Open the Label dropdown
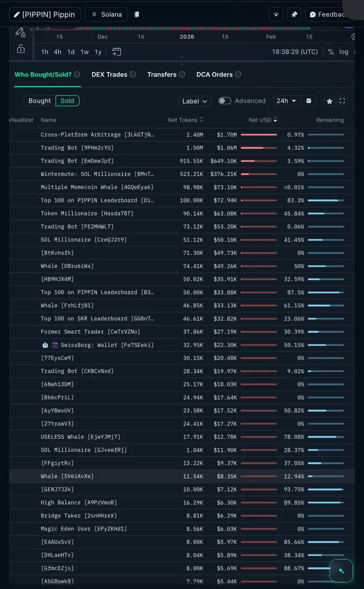364x589 pixels. coord(195,101)
